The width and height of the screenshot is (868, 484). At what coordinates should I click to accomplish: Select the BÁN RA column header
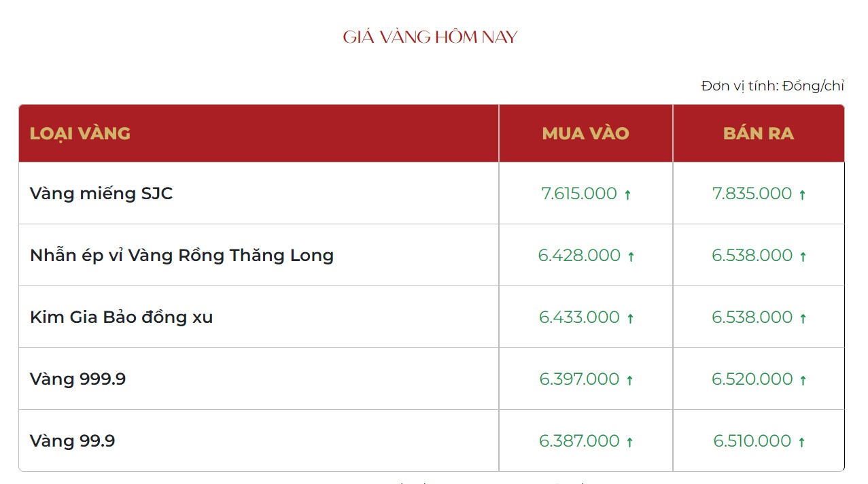[x=759, y=133]
